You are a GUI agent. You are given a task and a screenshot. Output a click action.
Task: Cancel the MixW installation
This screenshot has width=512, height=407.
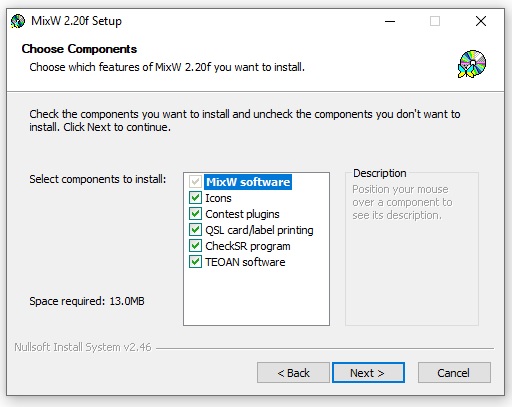[x=454, y=373]
